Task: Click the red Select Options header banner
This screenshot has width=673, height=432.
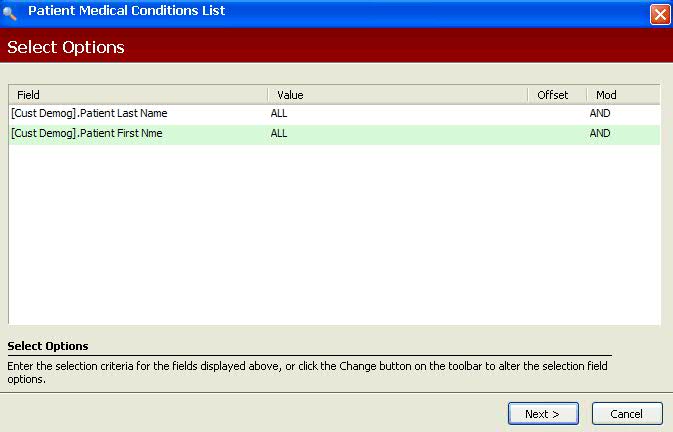Action: pos(336,47)
